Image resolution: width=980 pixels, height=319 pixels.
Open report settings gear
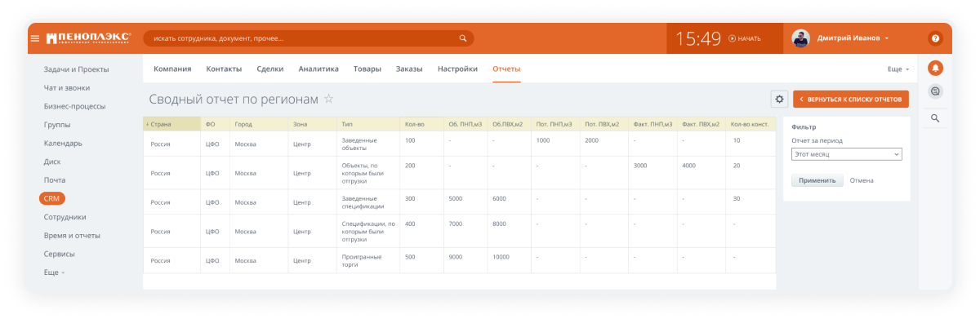coord(779,99)
